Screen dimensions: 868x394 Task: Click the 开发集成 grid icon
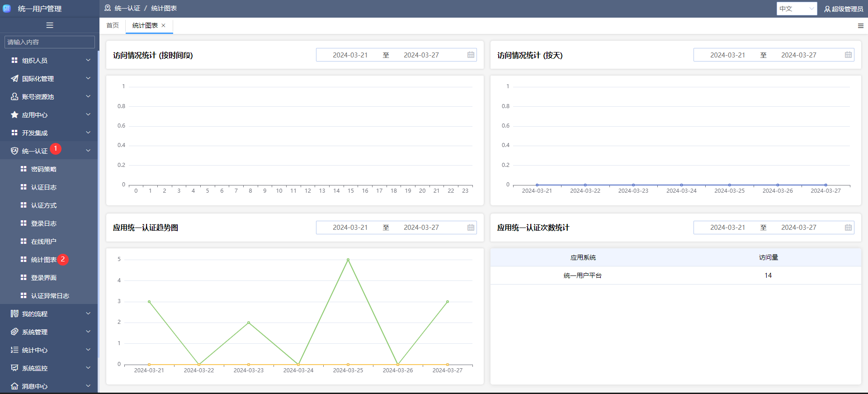(14, 133)
